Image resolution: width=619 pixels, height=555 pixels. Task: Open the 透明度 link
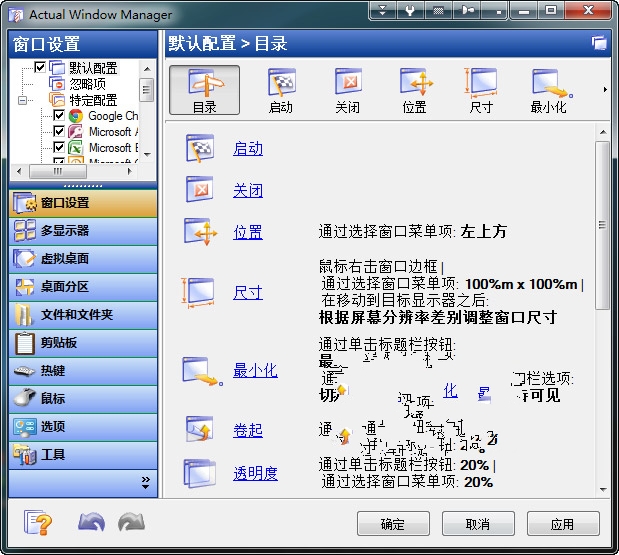point(255,473)
